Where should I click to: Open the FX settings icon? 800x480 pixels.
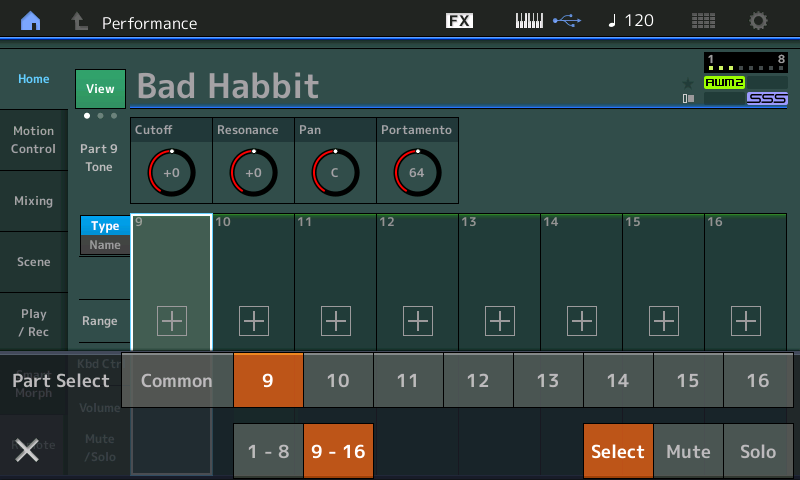point(459,21)
